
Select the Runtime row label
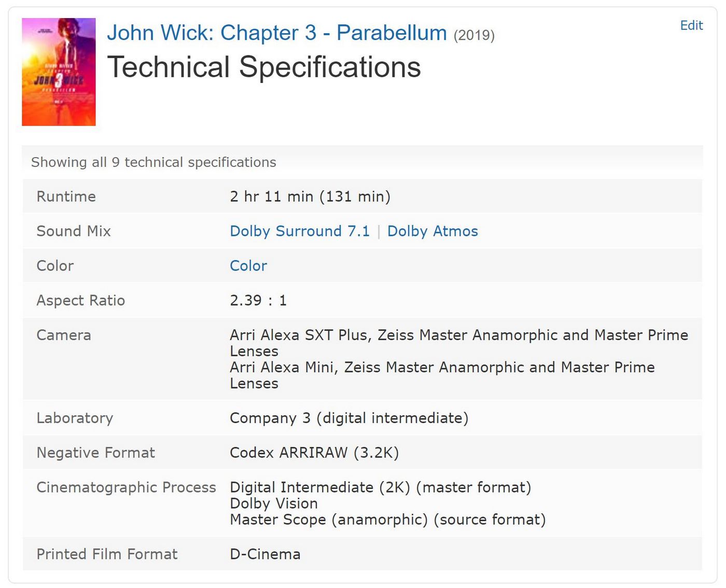point(66,197)
